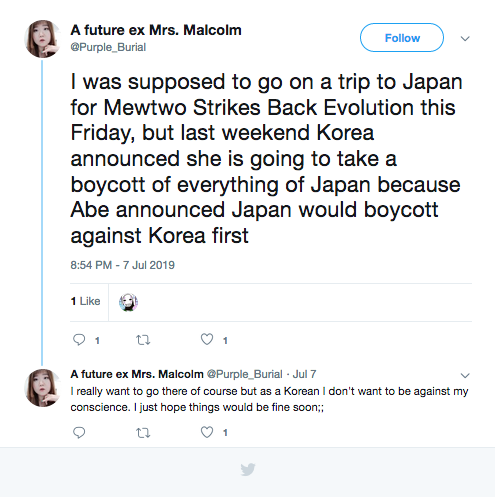This screenshot has width=495, height=497.
Task: Open the reply tweet's chevron menu
Action: (465, 375)
